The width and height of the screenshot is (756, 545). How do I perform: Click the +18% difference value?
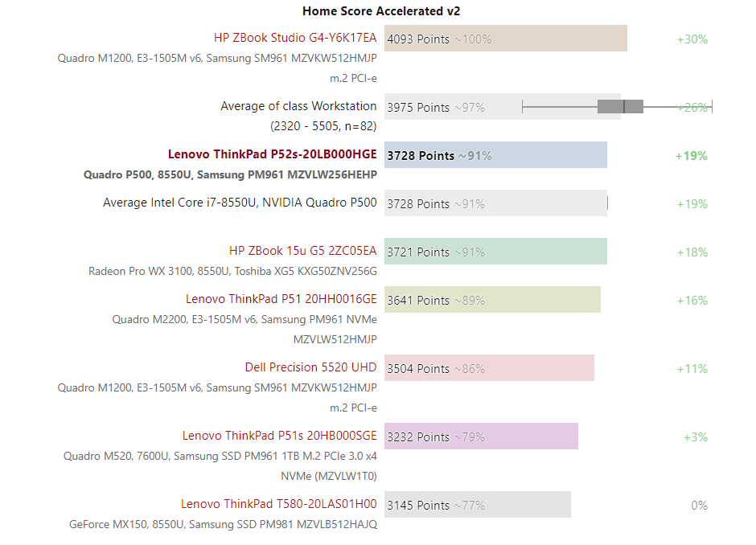[692, 252]
